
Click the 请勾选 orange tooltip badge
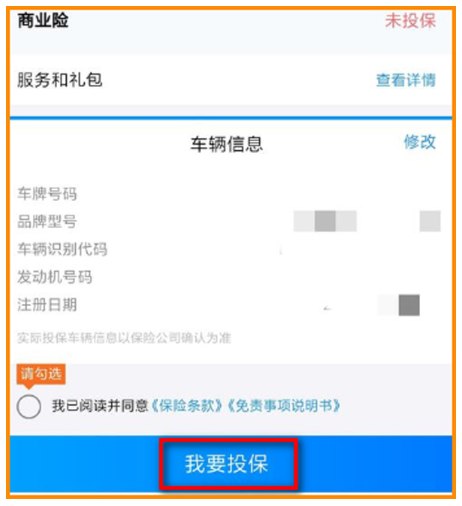click(x=41, y=375)
